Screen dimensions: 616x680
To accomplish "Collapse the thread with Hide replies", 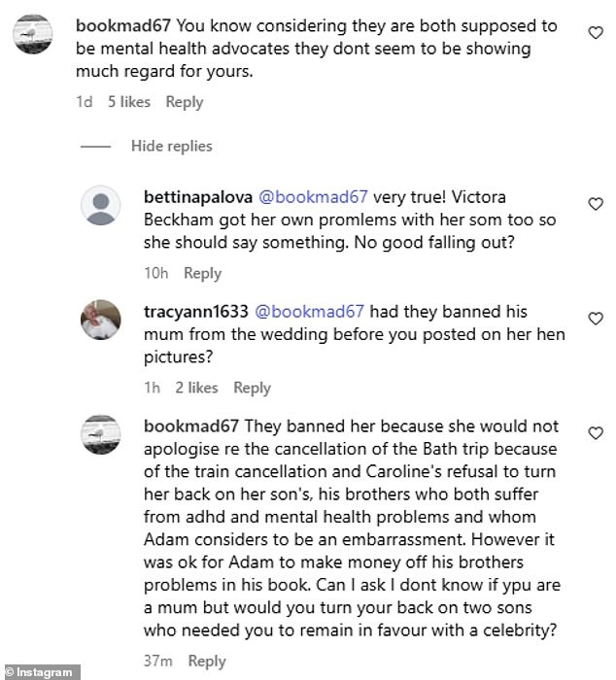I will point(171,147).
